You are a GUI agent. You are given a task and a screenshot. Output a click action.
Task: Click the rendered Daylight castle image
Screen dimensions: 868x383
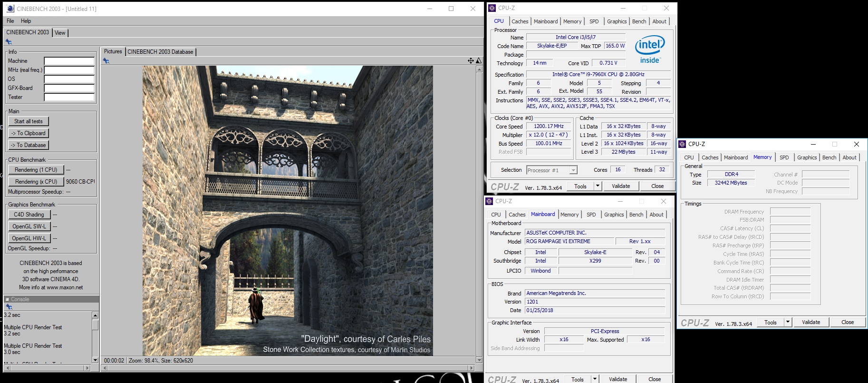288,211
